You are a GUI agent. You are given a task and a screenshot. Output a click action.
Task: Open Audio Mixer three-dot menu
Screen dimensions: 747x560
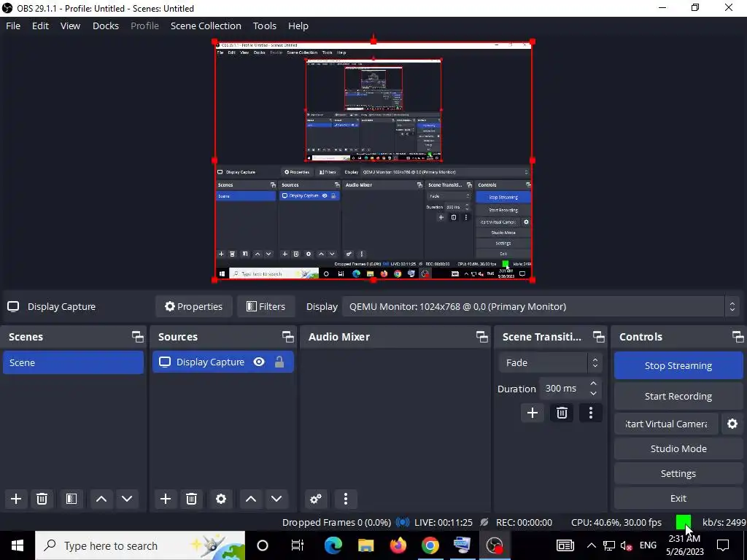[346, 499]
